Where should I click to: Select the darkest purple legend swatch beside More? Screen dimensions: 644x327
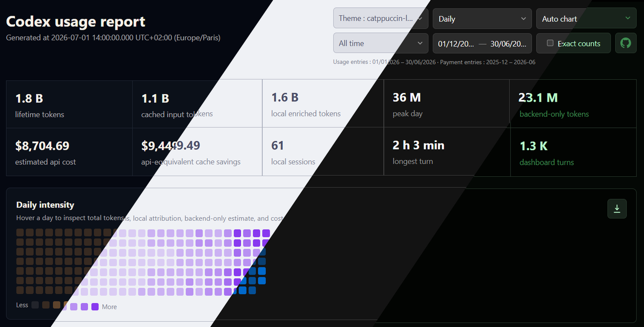point(95,306)
